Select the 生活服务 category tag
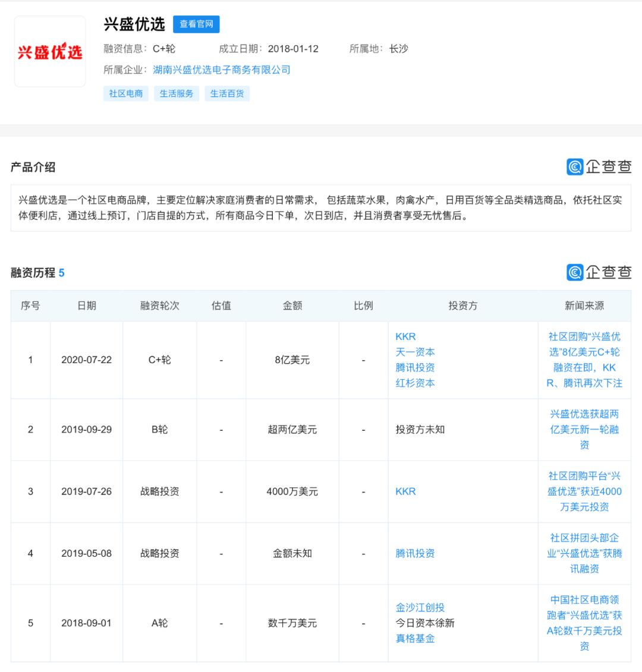This screenshot has height=672, width=642. (x=176, y=93)
